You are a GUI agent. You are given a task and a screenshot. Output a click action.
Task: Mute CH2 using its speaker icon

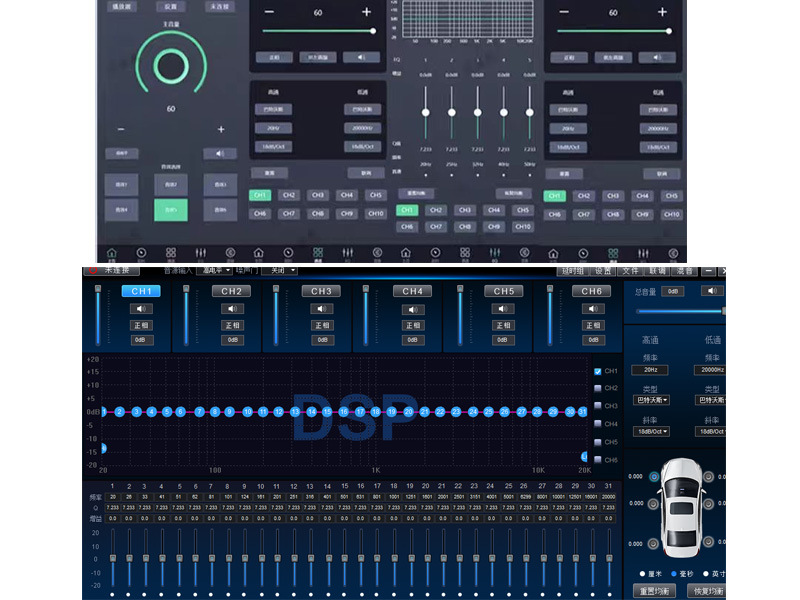click(232, 309)
